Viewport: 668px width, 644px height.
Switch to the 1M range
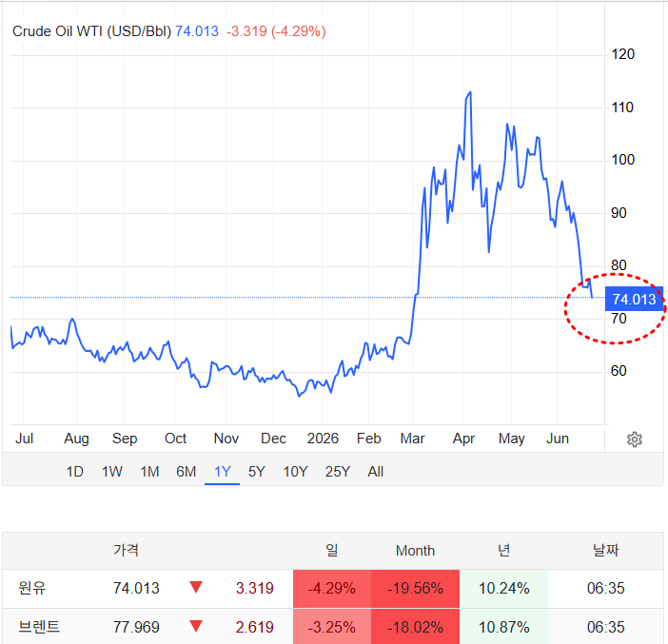click(149, 472)
